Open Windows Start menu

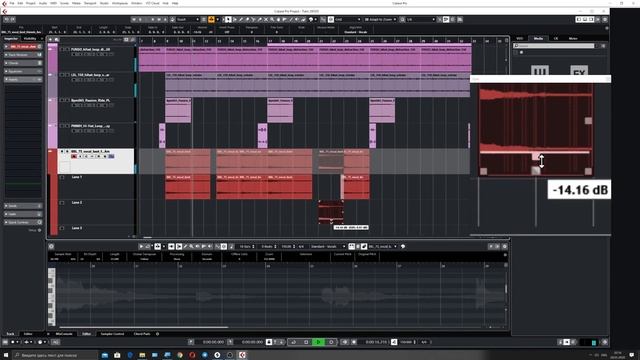(x=6, y=355)
